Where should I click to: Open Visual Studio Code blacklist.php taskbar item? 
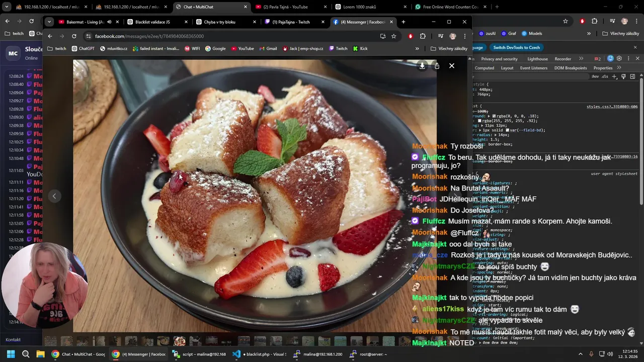click(x=260, y=354)
